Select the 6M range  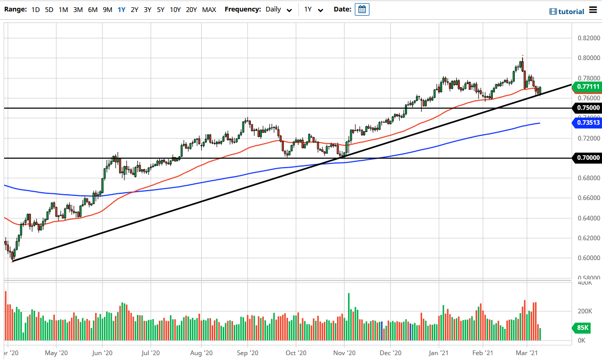click(92, 9)
